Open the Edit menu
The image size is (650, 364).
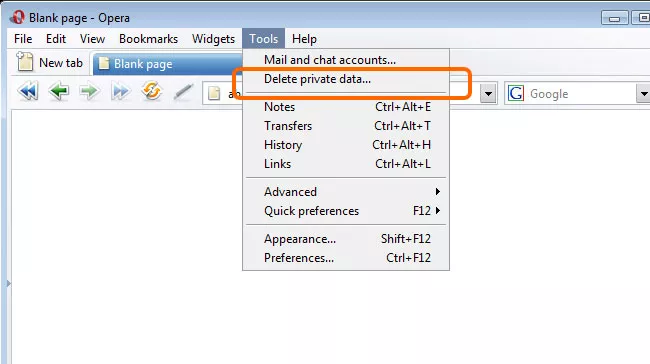click(x=56, y=39)
